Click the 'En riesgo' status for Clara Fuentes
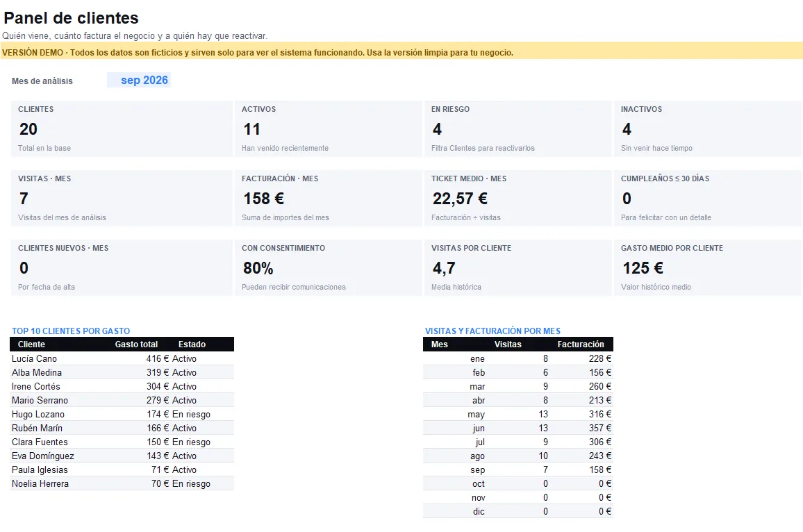803x532 pixels. 191,442
